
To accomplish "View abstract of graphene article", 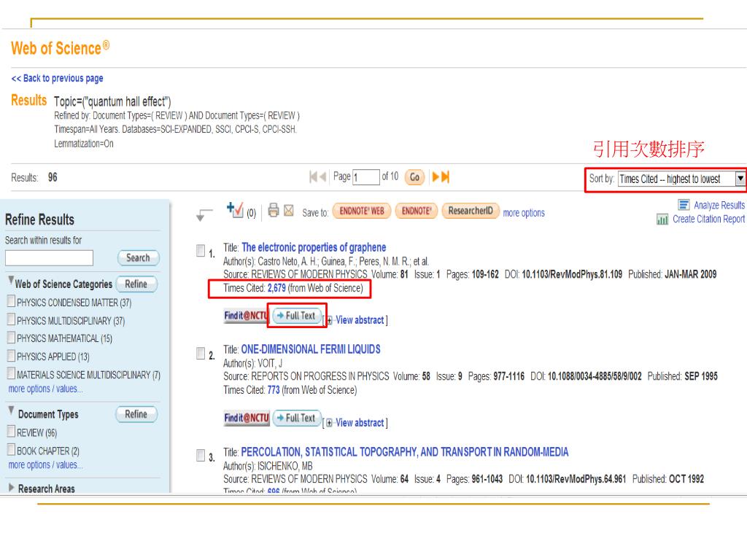I will [360, 321].
